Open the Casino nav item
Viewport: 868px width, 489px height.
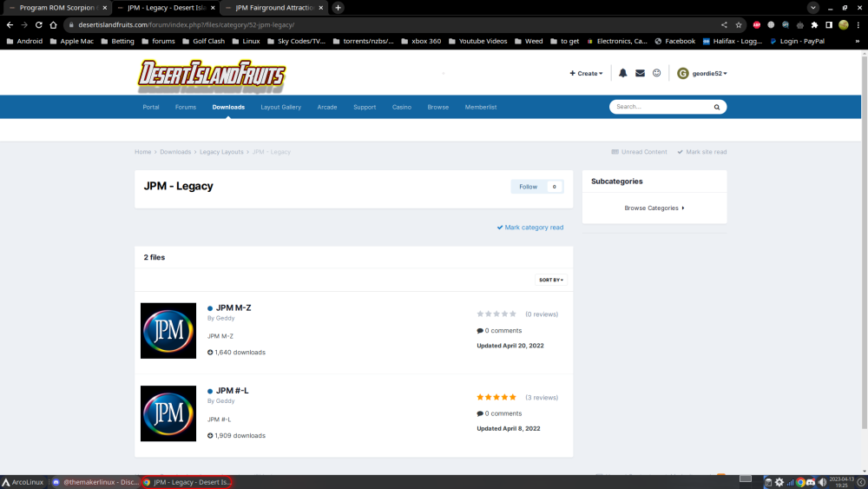tap(401, 107)
